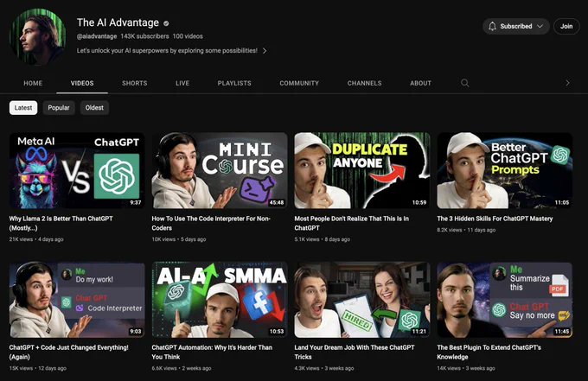The image size is (588, 381).
Task: Switch to the Shorts tab
Action: 134,83
